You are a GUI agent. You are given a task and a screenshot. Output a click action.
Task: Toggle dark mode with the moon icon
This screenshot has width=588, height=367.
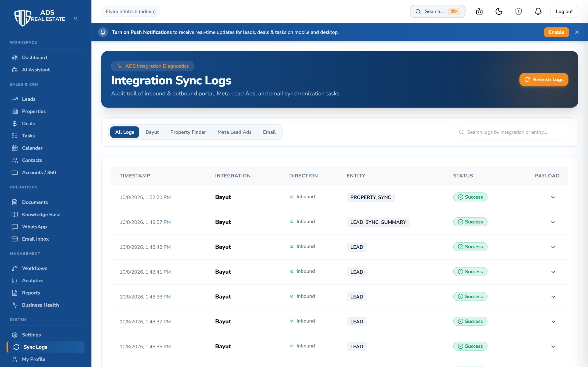tap(499, 11)
